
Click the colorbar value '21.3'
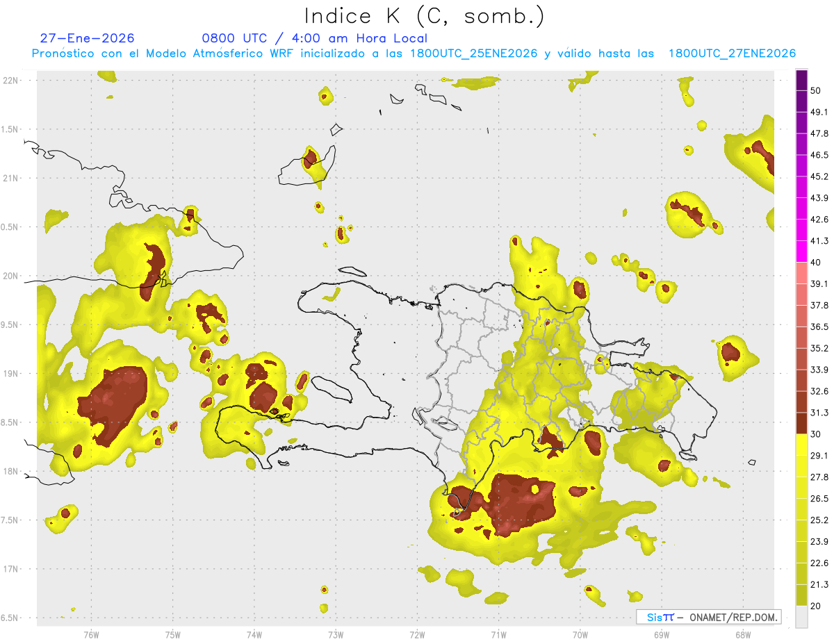point(819,585)
